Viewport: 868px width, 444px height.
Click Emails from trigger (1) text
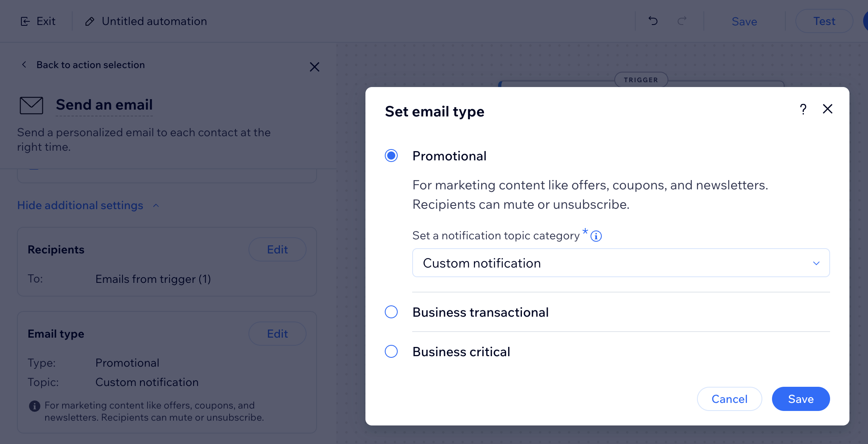point(153,279)
